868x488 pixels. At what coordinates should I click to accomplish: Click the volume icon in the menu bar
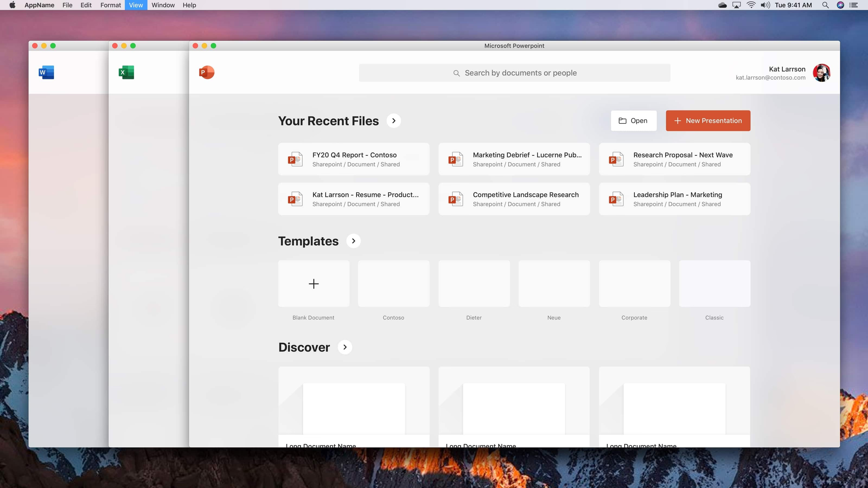coord(765,5)
